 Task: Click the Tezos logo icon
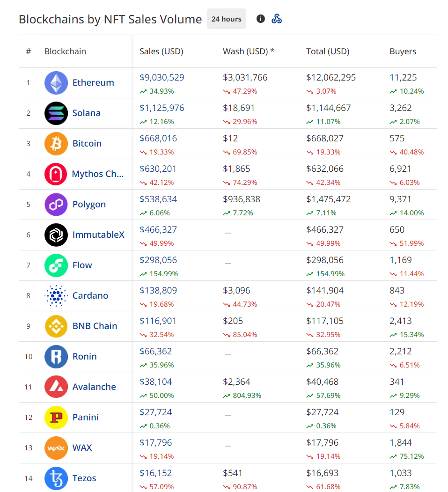tap(56, 478)
